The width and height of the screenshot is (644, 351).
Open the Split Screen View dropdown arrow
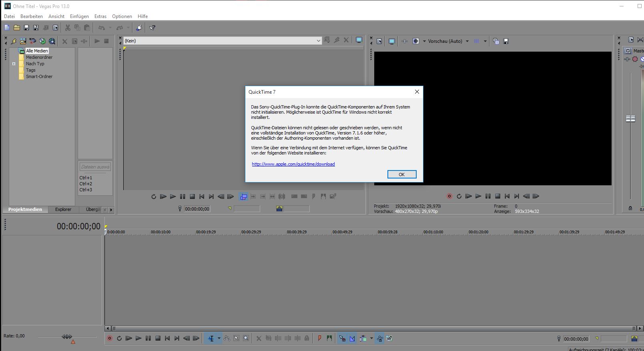[424, 41]
